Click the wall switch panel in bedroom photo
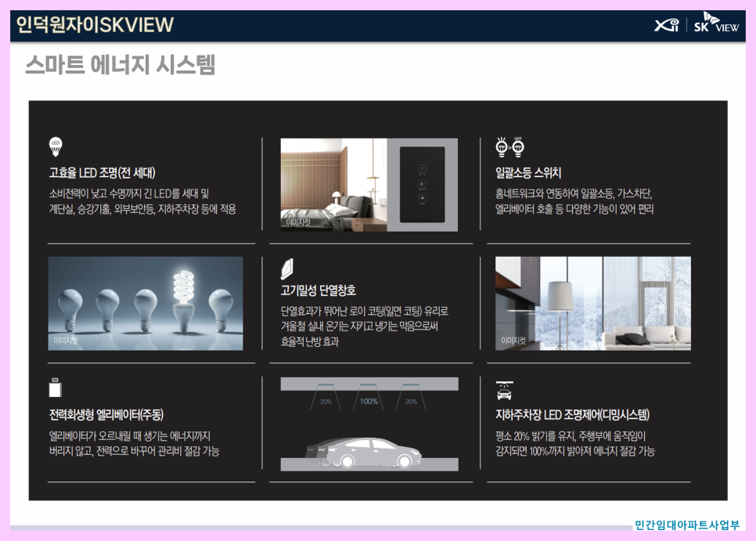This screenshot has height=541, width=756. click(423, 185)
